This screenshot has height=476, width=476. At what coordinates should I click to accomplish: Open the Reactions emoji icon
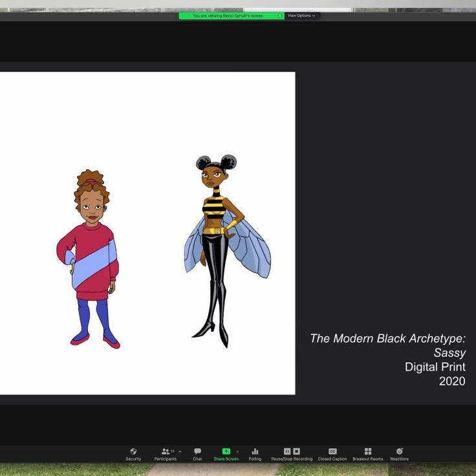pyautogui.click(x=399, y=451)
